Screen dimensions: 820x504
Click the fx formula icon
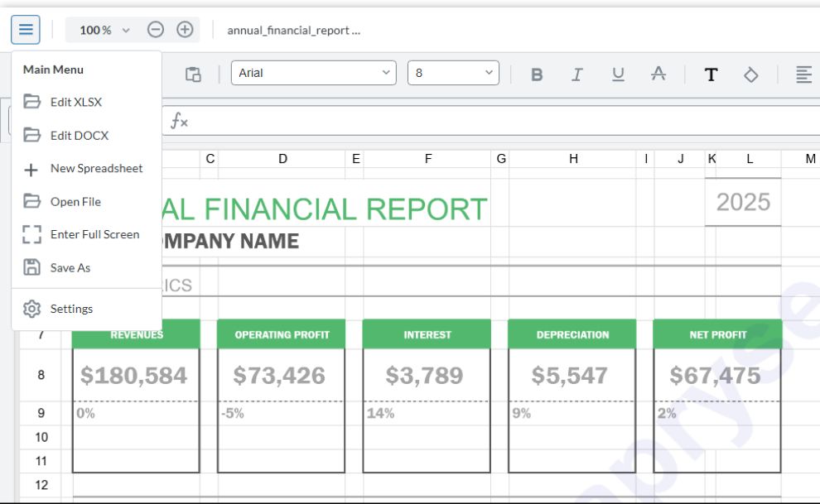(180, 121)
